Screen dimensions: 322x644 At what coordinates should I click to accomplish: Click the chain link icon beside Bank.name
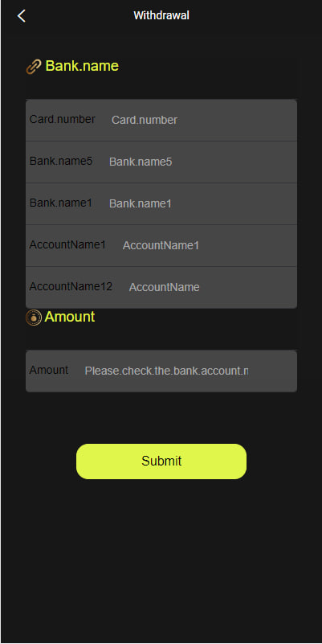[x=34, y=67]
